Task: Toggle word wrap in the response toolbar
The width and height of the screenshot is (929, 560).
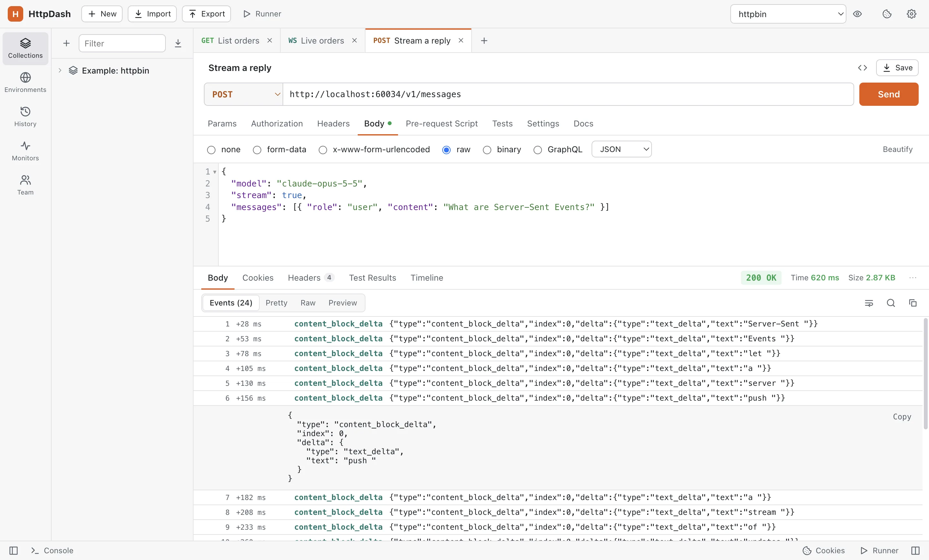Action: [869, 303]
